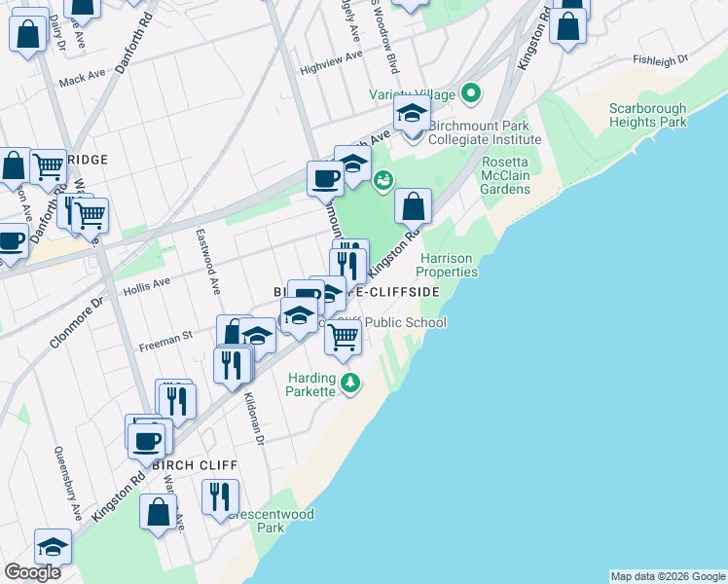Open the Variety Village green pin
Image resolution: width=728 pixels, height=584 pixels.
[x=471, y=94]
